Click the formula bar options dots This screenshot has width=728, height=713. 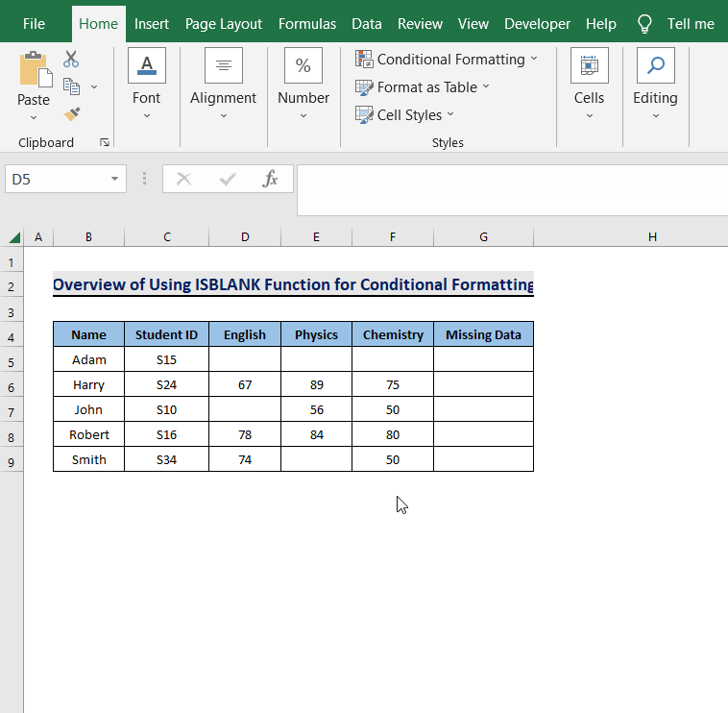click(x=144, y=179)
